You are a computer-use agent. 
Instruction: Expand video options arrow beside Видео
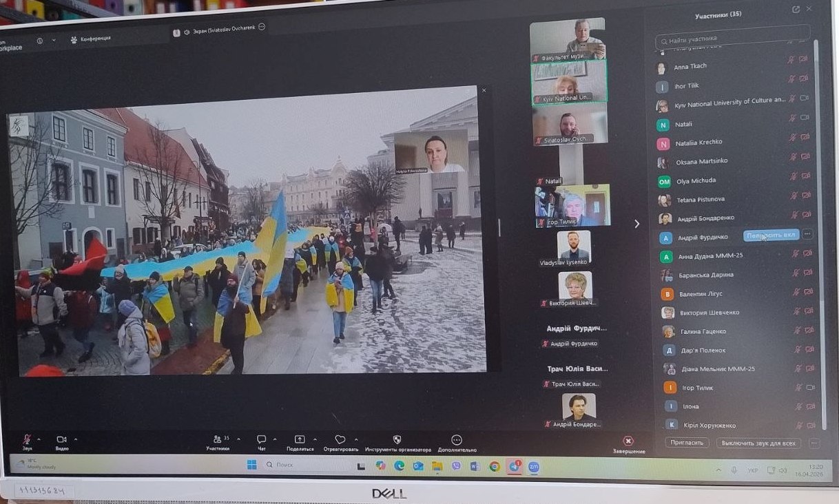click(75, 439)
